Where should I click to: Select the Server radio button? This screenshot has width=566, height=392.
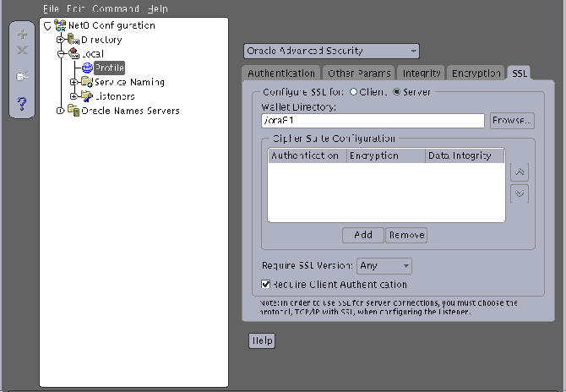(397, 92)
